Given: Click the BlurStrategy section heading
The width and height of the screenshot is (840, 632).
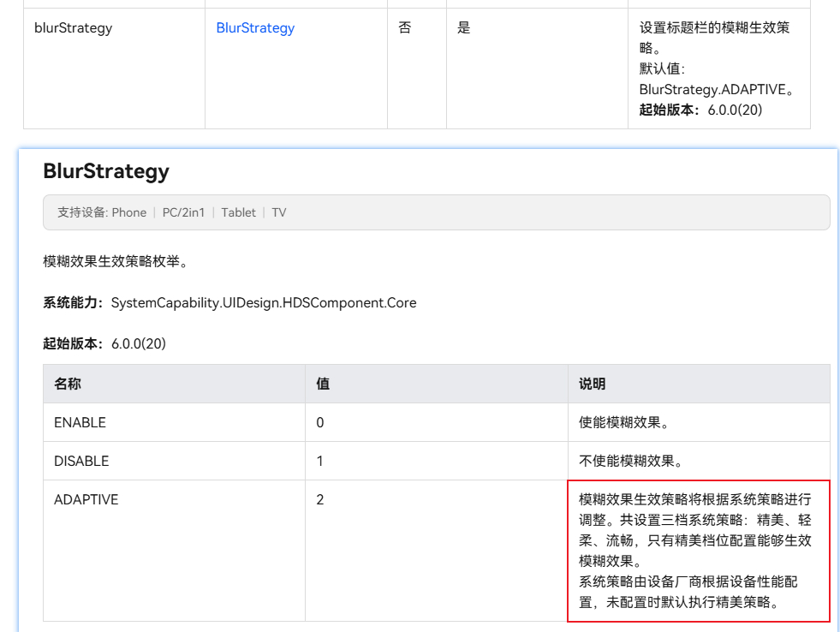Looking at the screenshot, I should 106,171.
